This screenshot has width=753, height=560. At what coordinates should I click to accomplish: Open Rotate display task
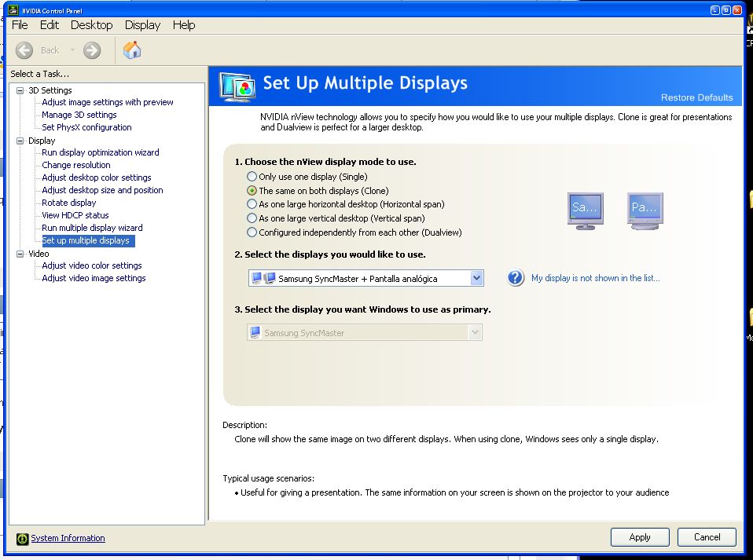(68, 203)
